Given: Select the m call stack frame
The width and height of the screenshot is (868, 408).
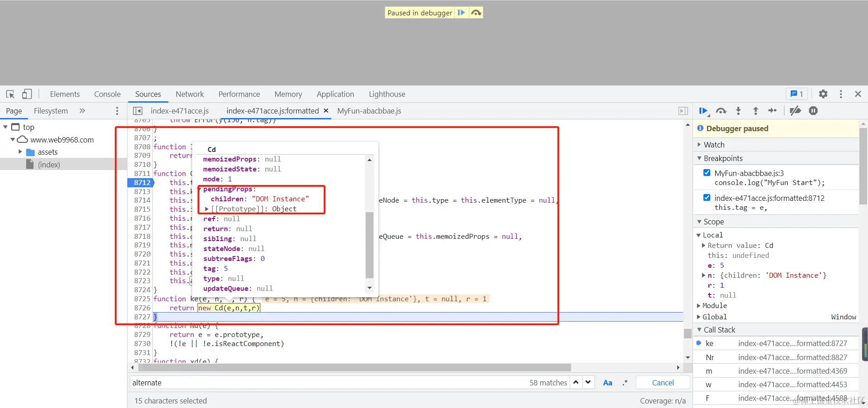Looking at the screenshot, I should (776, 371).
